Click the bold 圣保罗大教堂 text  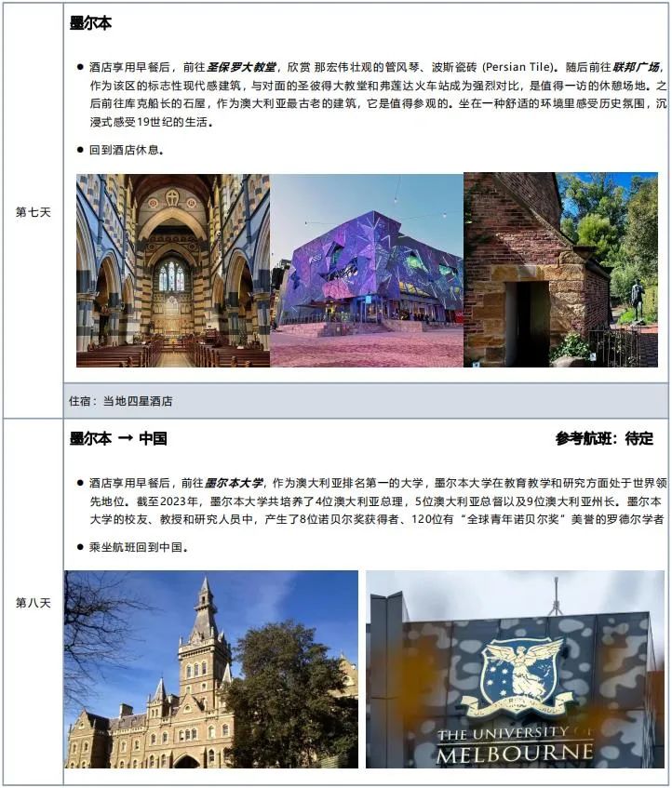click(x=240, y=68)
